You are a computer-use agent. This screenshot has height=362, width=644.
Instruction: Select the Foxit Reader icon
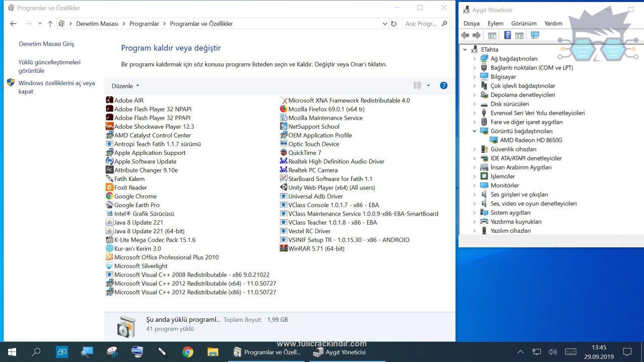point(110,188)
